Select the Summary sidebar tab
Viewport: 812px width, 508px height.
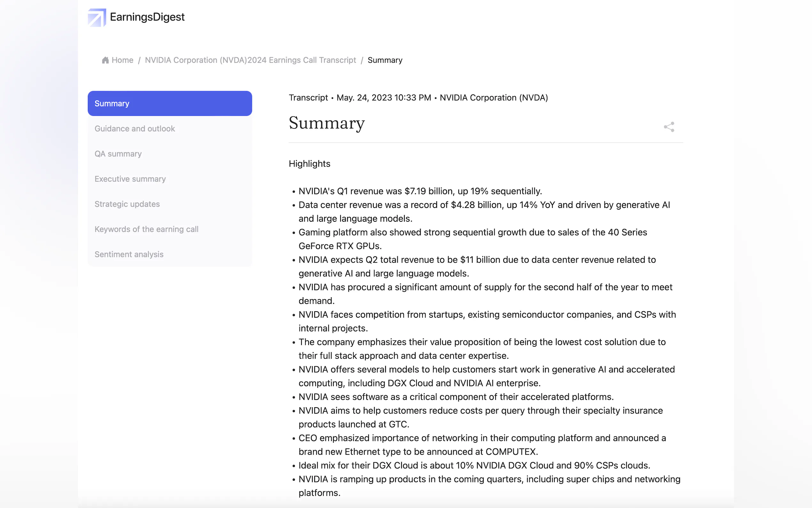(x=169, y=103)
